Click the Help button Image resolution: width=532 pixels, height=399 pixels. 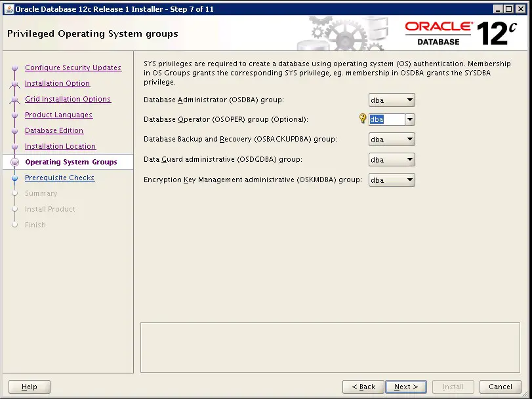pos(30,387)
